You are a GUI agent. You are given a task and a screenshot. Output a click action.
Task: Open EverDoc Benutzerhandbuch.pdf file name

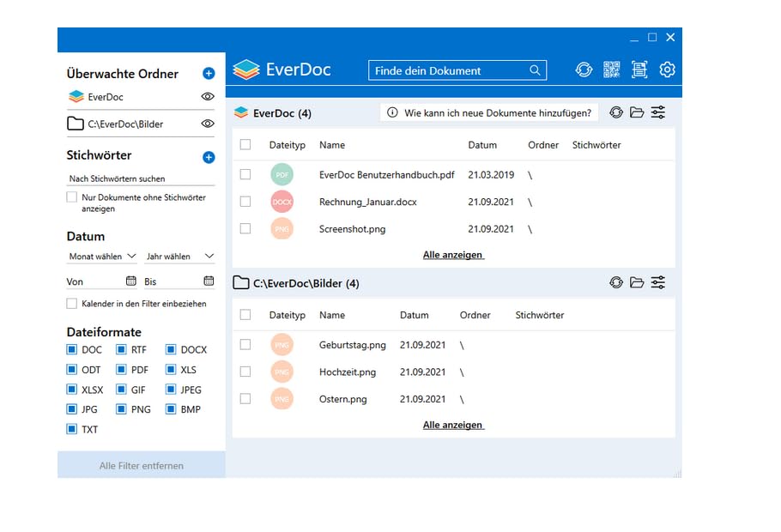(x=386, y=175)
